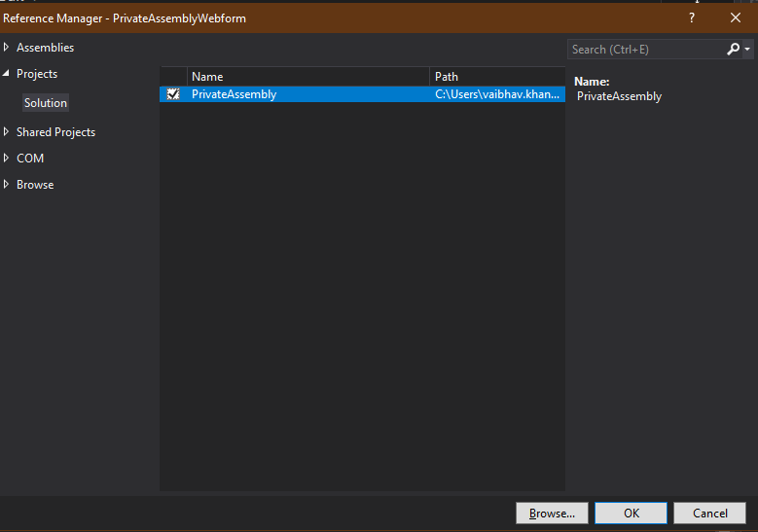
Task: Click the Help question mark icon
Action: click(692, 18)
